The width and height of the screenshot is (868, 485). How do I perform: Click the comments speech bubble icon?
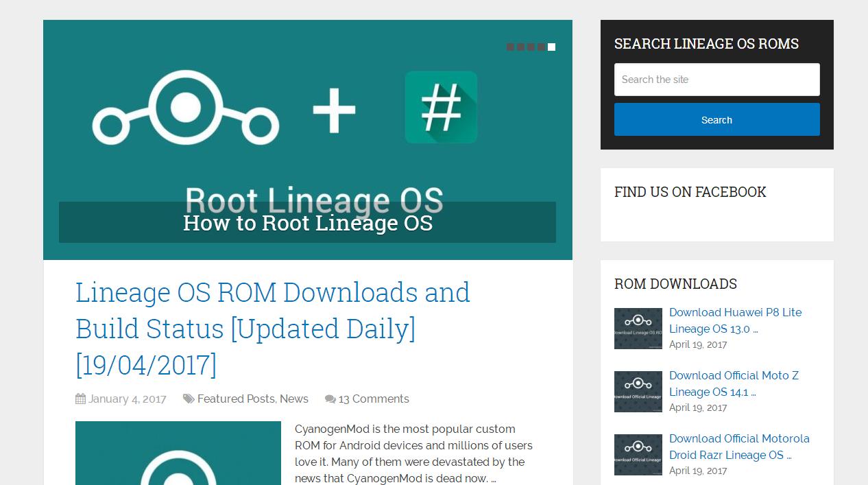click(330, 399)
